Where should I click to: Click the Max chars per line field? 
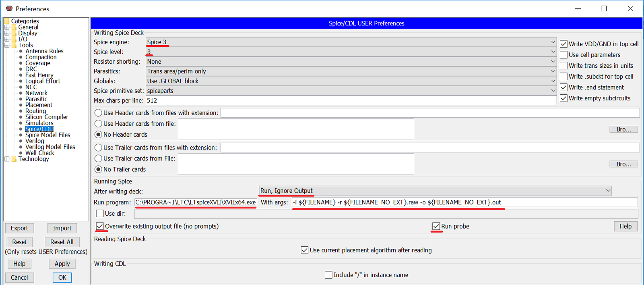pyautogui.click(x=351, y=100)
